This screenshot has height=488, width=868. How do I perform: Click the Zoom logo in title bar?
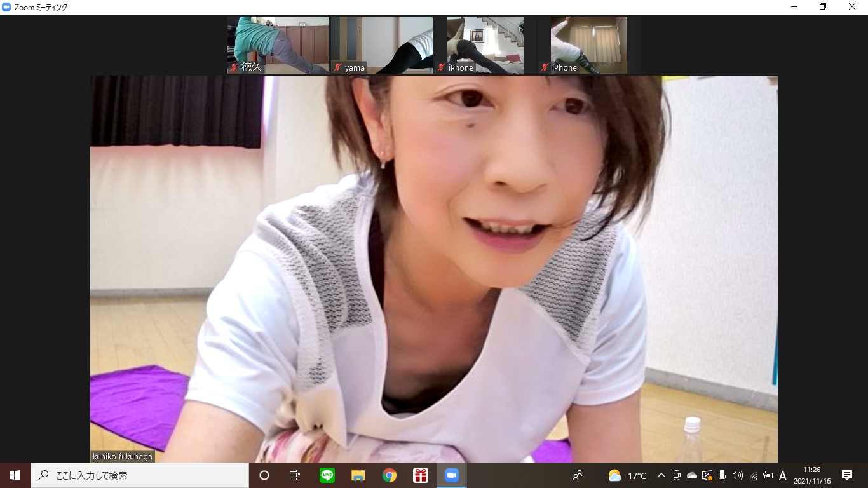coord(6,7)
